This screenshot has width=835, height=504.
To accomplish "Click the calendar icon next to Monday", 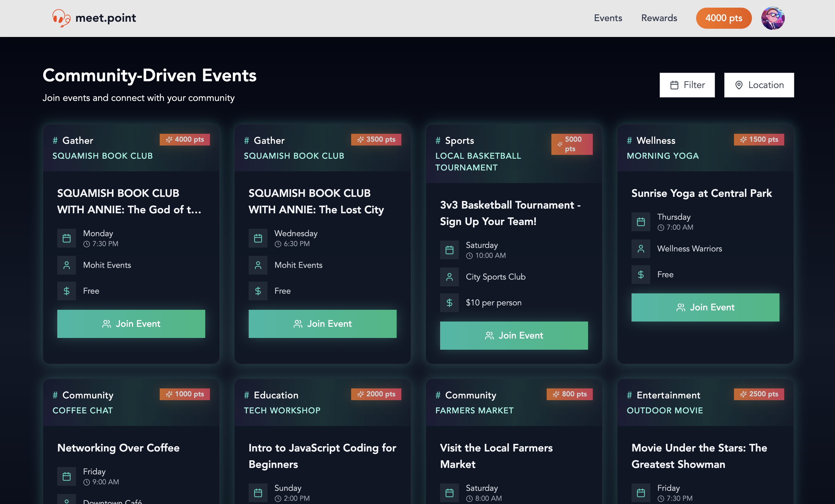I will coord(67,238).
